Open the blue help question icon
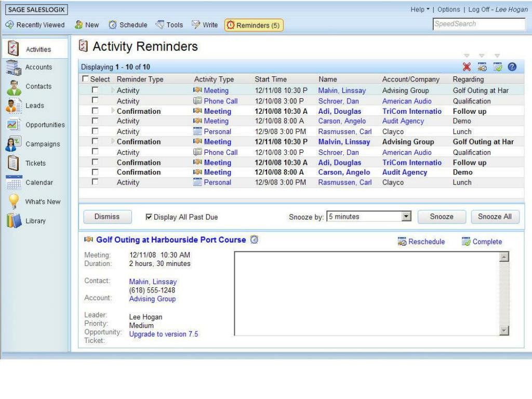The width and height of the screenshot is (532, 399). coord(512,67)
